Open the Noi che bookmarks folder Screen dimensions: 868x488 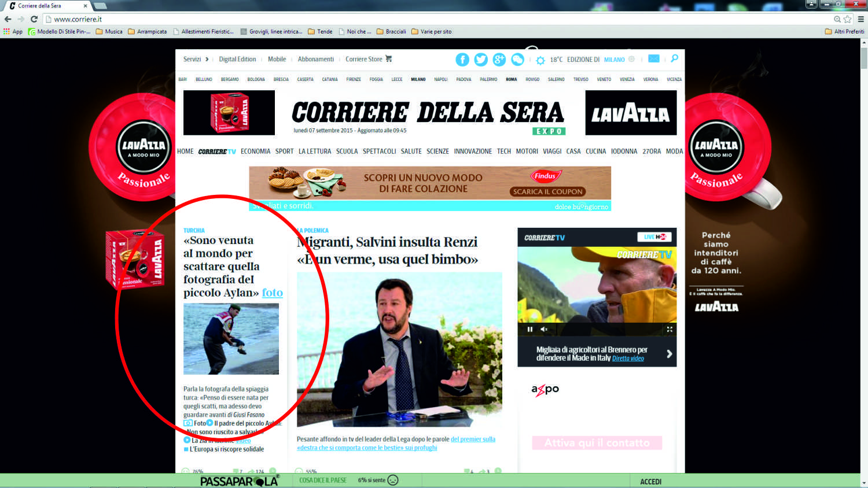(x=354, y=32)
